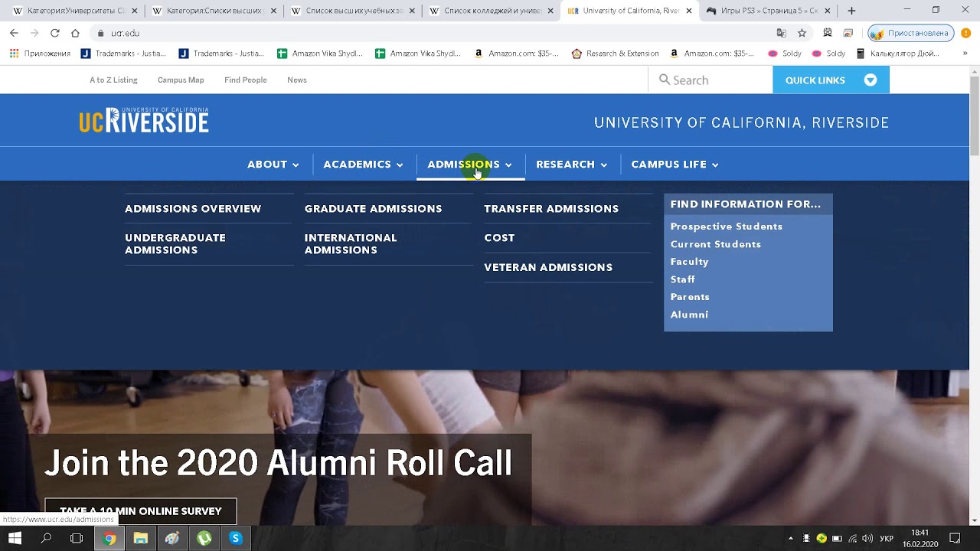Select Undergraduate Admissions menu item
The height and width of the screenshot is (551, 980).
[x=175, y=244]
